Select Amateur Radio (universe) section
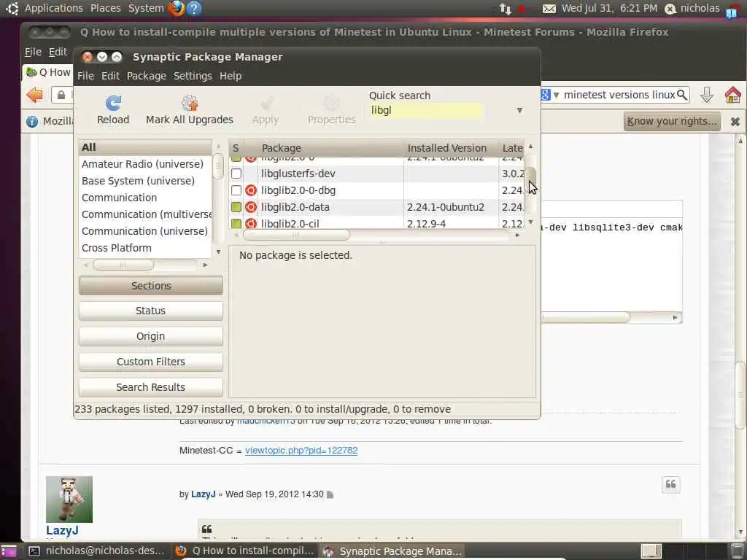747x560 pixels. coord(142,164)
